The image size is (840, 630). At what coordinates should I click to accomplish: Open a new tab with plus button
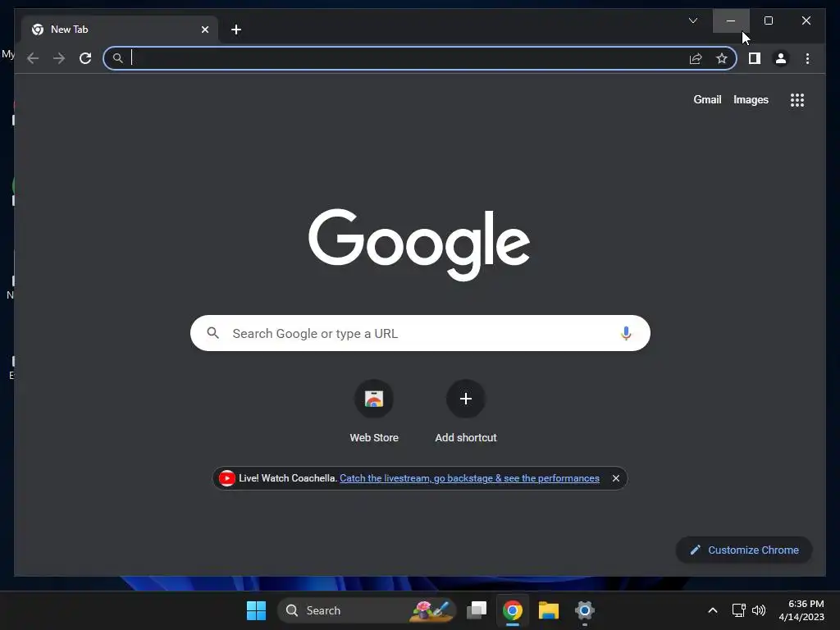point(236,30)
